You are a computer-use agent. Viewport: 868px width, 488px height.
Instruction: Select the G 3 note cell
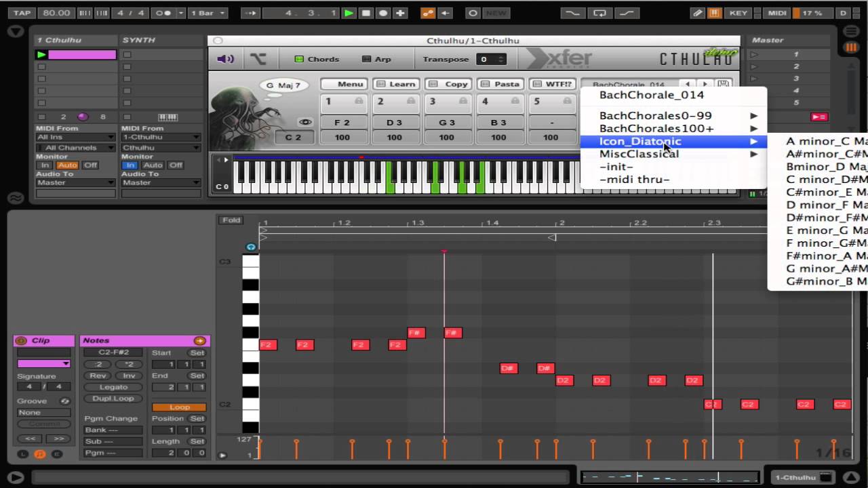coord(447,123)
